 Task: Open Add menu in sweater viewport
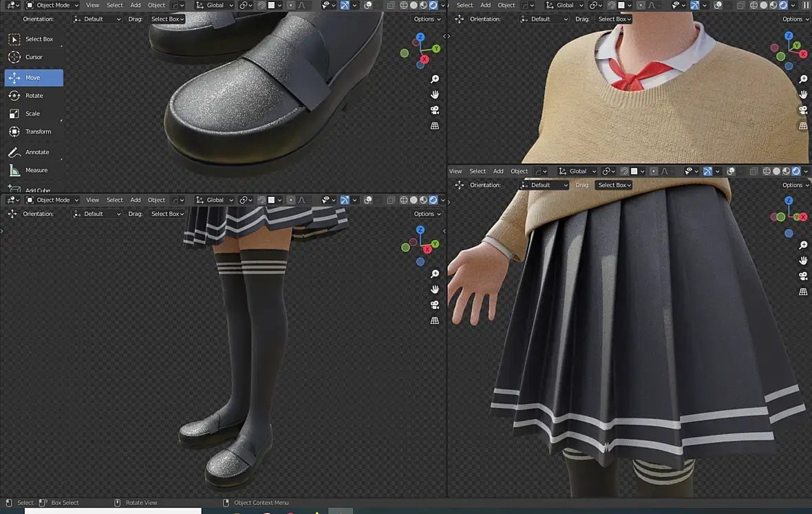point(485,6)
